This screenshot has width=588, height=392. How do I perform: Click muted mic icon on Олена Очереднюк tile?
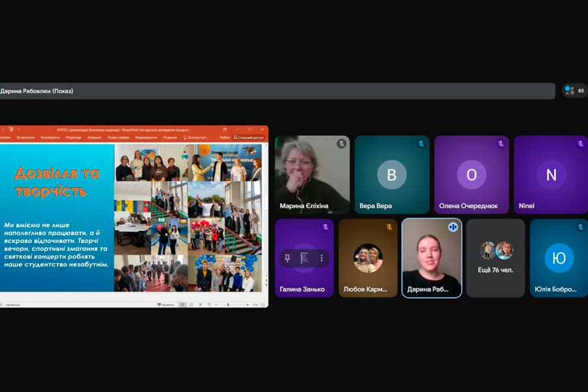click(500, 144)
